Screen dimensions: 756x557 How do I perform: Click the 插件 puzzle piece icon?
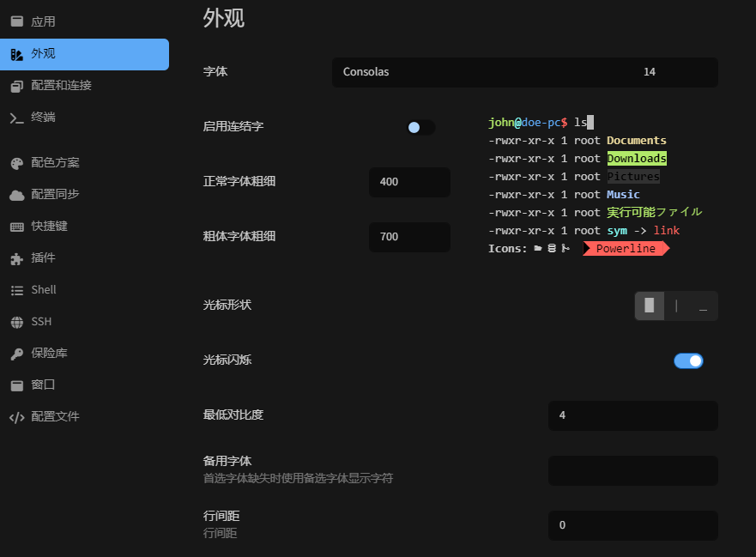(x=16, y=258)
